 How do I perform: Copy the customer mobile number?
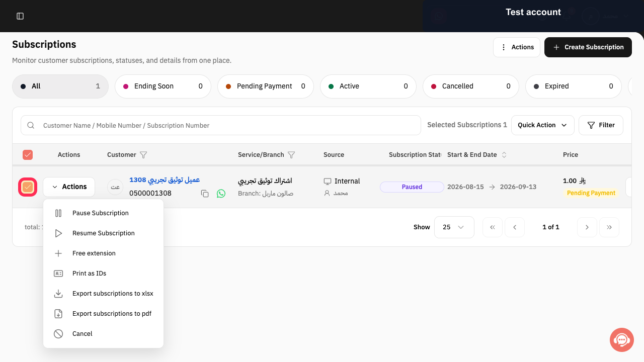(x=205, y=194)
